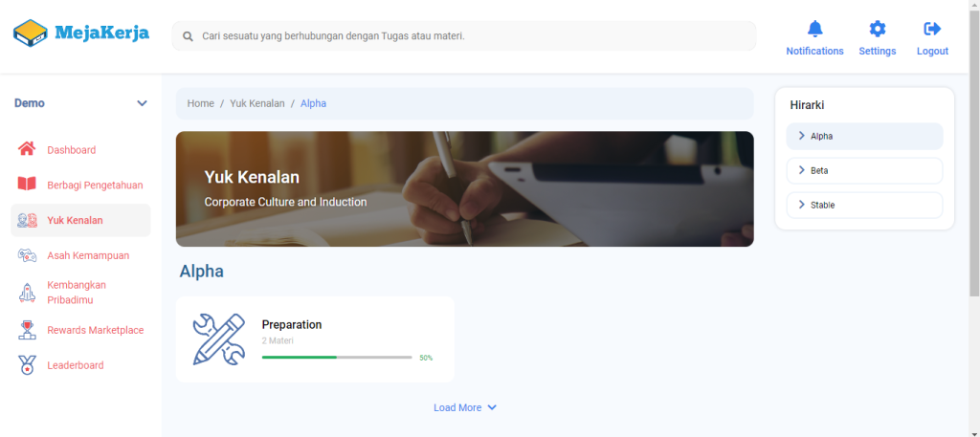Click the MejaKerja brand text

[101, 33]
